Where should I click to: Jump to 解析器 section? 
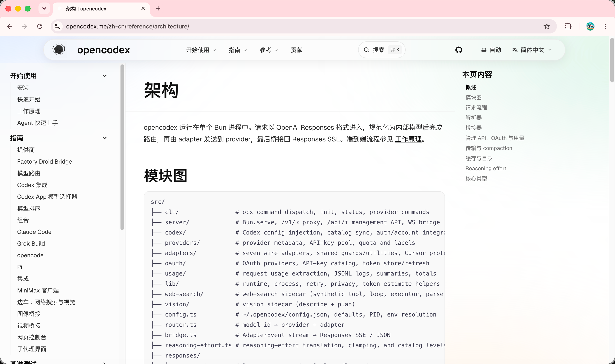tap(473, 118)
